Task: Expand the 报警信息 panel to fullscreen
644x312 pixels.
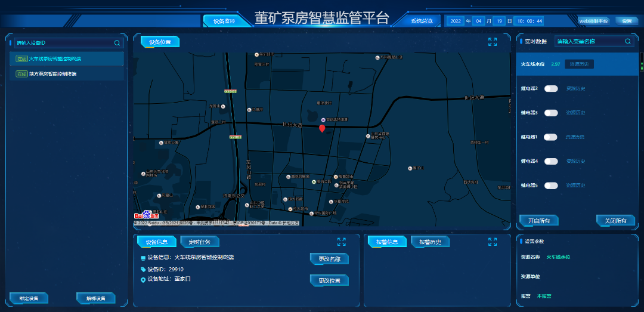Action: coord(493,242)
